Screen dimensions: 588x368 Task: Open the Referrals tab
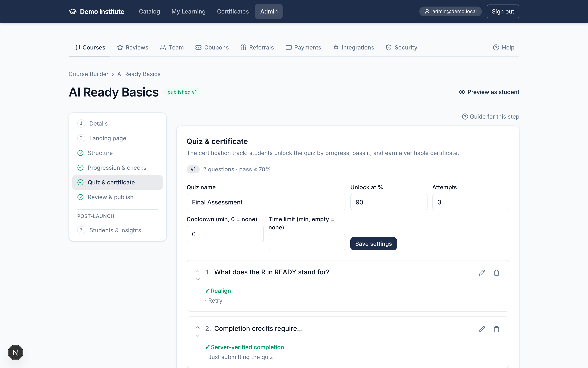[257, 47]
